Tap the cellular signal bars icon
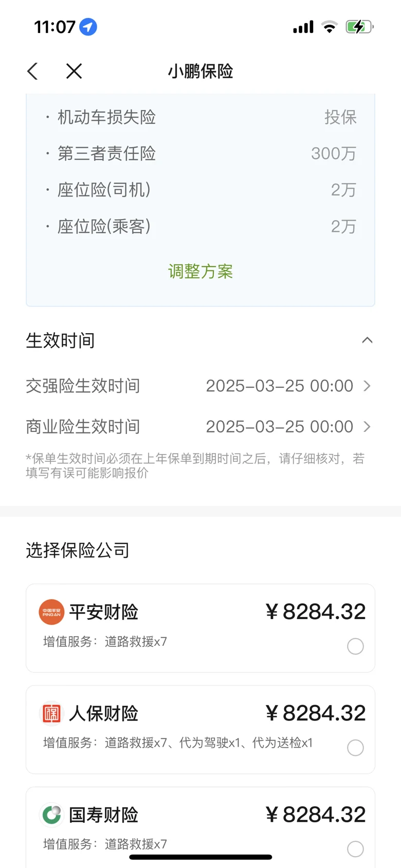Image resolution: width=401 pixels, height=868 pixels. pos(303,27)
